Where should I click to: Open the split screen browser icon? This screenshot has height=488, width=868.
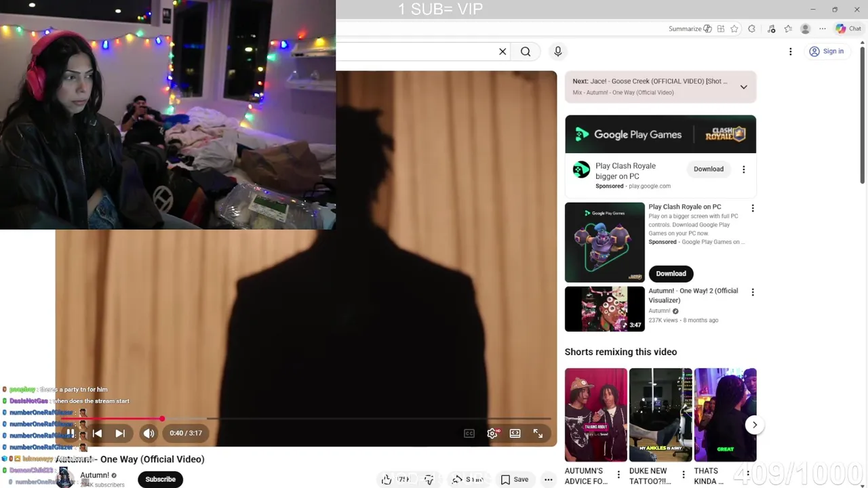(721, 28)
